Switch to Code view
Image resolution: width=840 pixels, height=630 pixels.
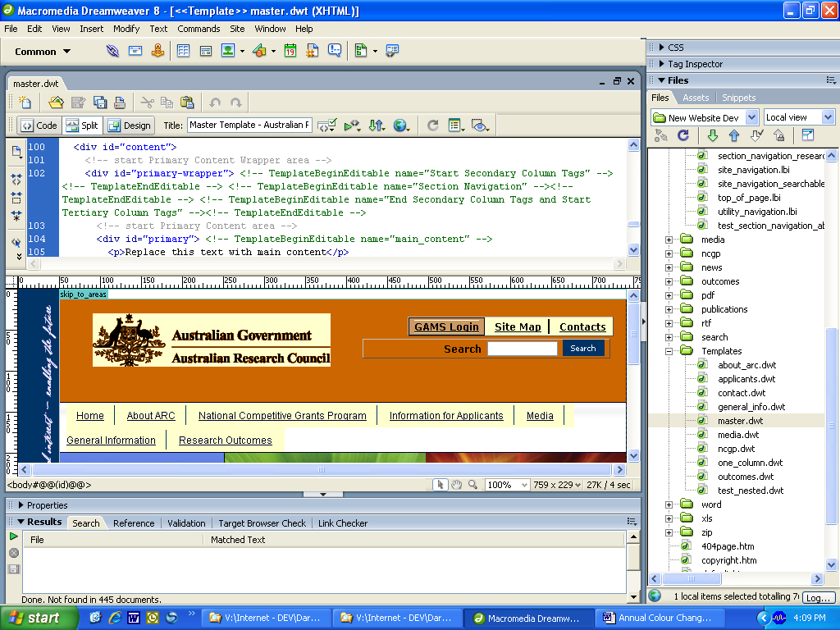click(39, 126)
